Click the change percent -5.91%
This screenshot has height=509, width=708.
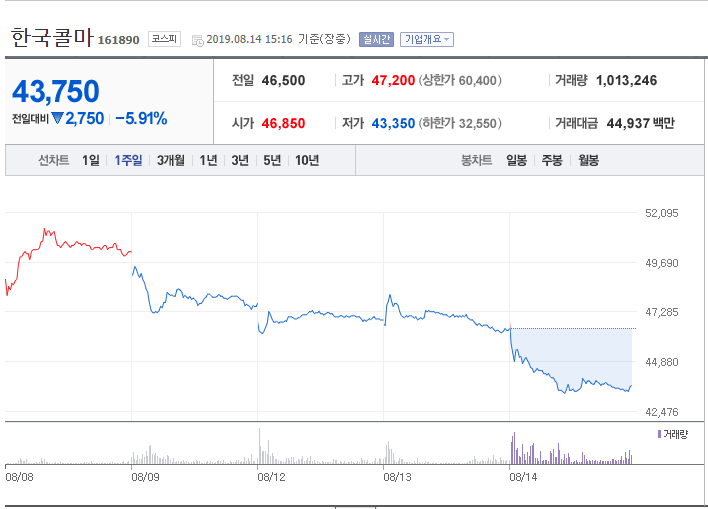coord(141,118)
